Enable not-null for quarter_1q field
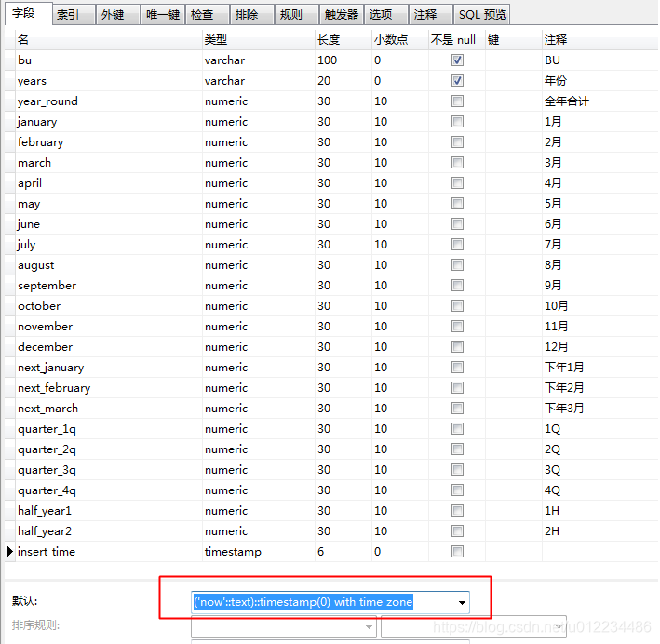Screen dimensions: 660x644 click(x=457, y=428)
